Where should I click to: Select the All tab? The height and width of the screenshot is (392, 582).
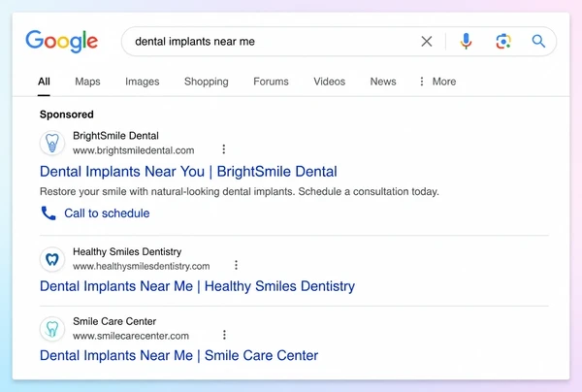44,82
